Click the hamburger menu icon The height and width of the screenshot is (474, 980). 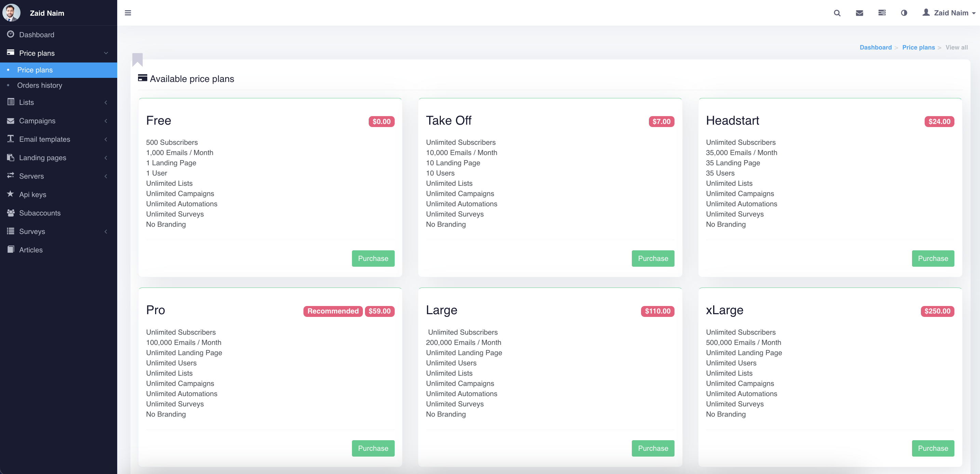pos(128,13)
